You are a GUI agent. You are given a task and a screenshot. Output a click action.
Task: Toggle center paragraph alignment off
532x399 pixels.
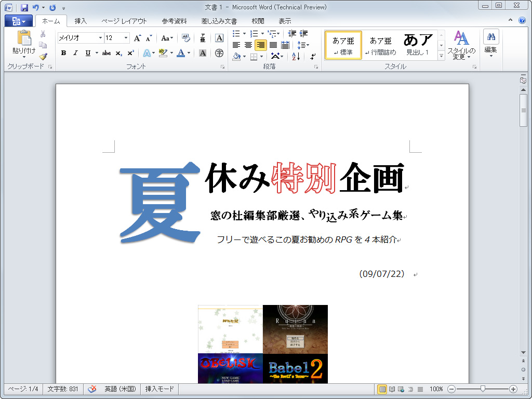(248, 45)
